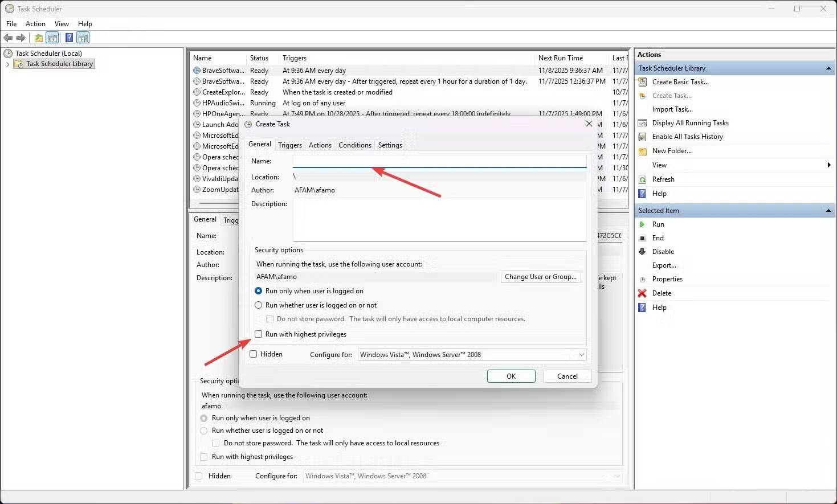Screen dimensions: 837x504
Task: Toggle the Show/Hide Console Tree toolbar icon
Action: (x=52, y=38)
